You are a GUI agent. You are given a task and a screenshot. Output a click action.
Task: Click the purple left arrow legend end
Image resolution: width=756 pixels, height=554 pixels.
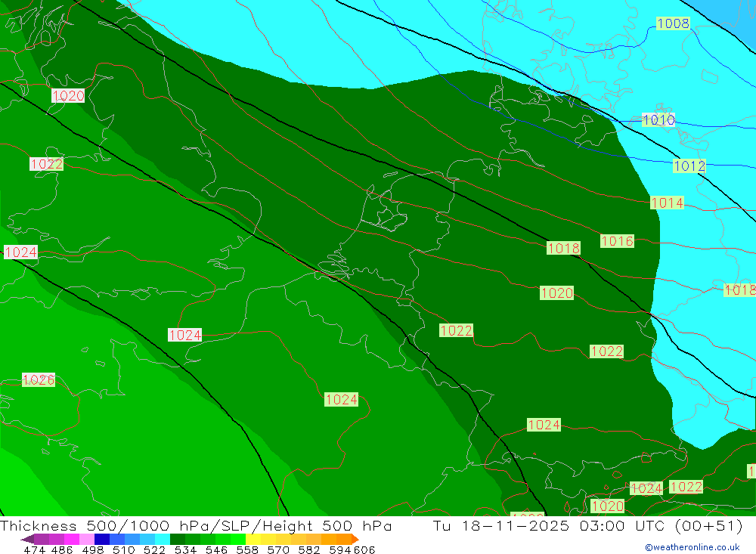(27, 539)
